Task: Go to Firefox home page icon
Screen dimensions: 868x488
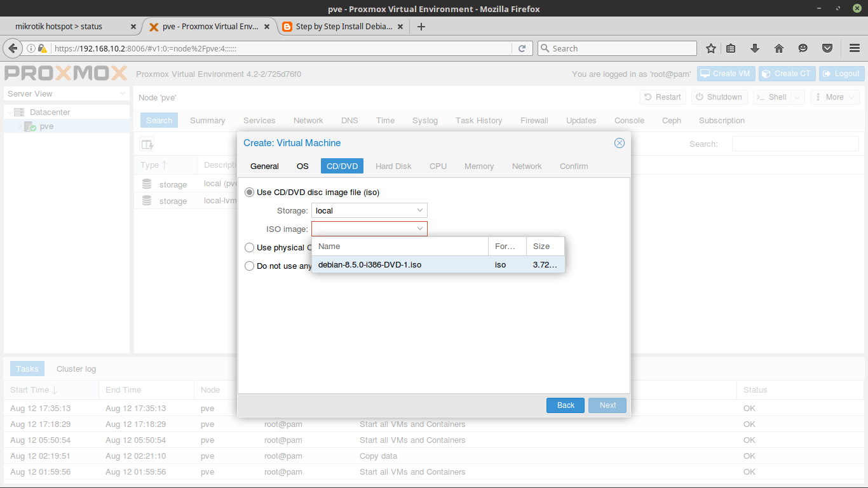Action: [x=779, y=48]
